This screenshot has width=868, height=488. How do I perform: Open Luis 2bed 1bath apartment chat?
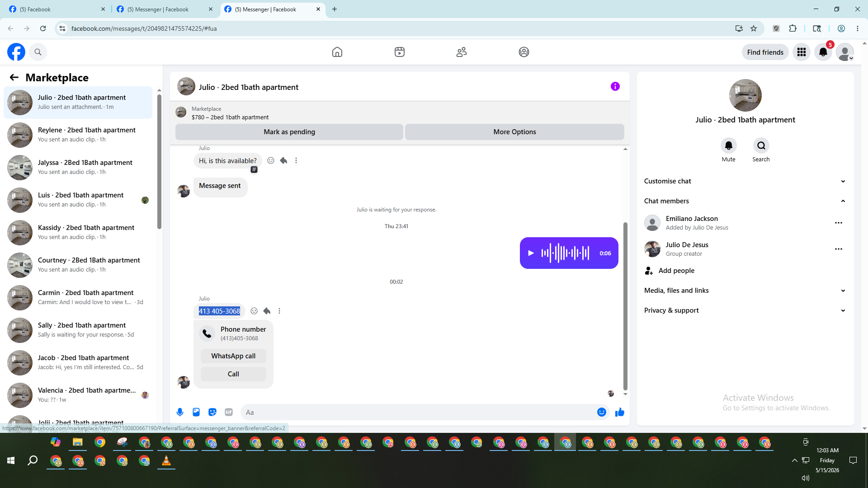(x=78, y=200)
